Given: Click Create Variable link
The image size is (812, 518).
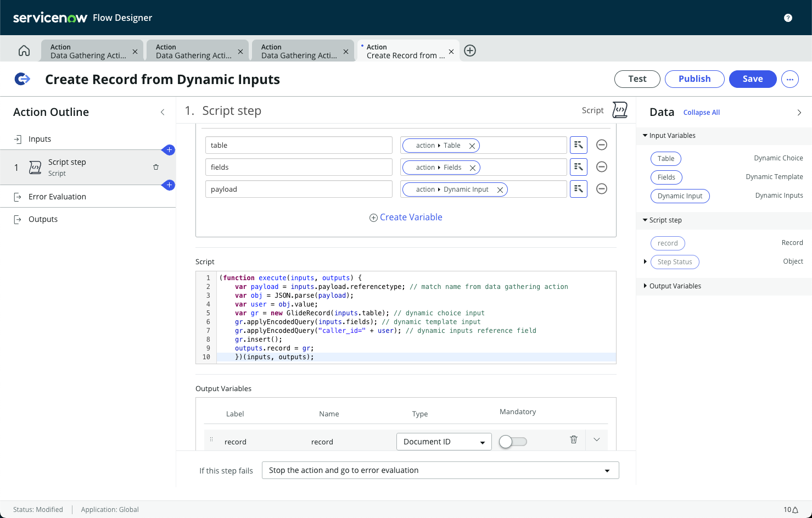Looking at the screenshot, I should click(406, 217).
